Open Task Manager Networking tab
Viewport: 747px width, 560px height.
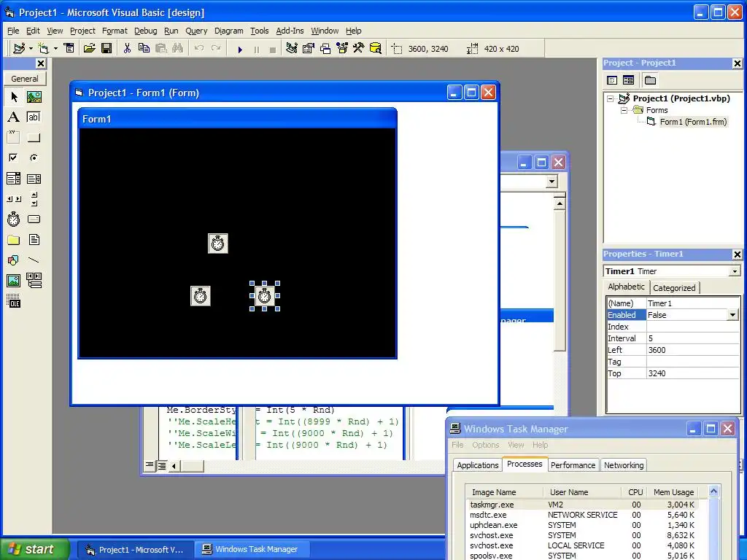[x=624, y=465]
